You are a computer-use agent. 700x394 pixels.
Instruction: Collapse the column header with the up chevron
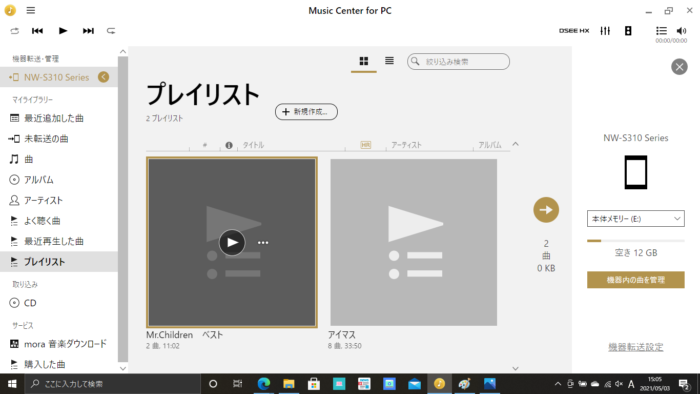[x=516, y=144]
